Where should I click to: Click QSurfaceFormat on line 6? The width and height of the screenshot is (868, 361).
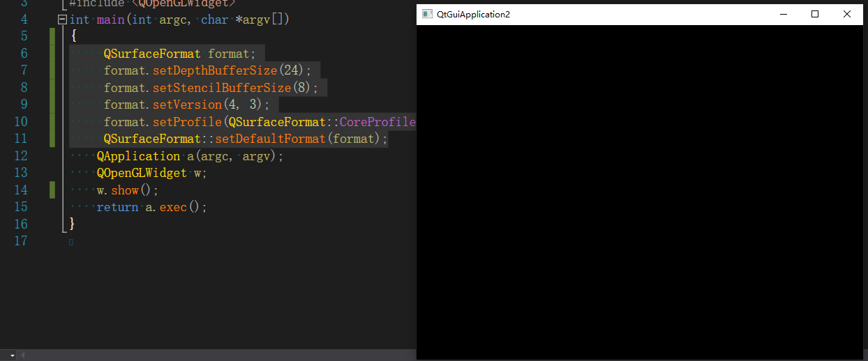152,54
